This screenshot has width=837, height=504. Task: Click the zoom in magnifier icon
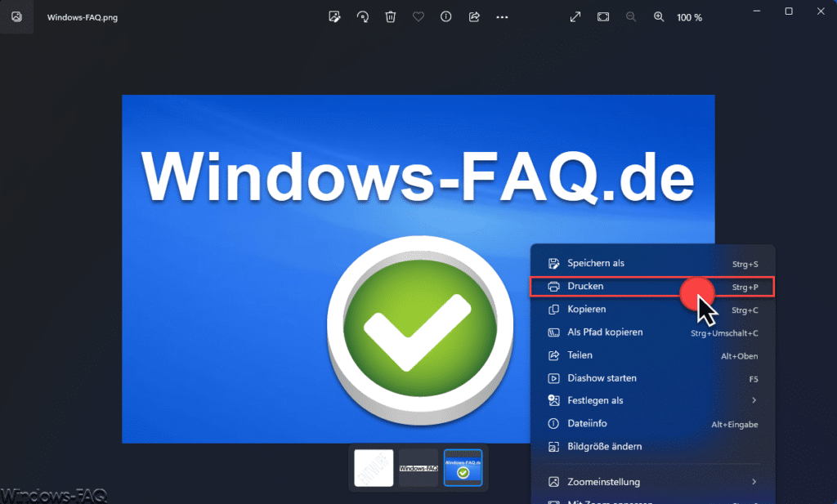click(660, 17)
